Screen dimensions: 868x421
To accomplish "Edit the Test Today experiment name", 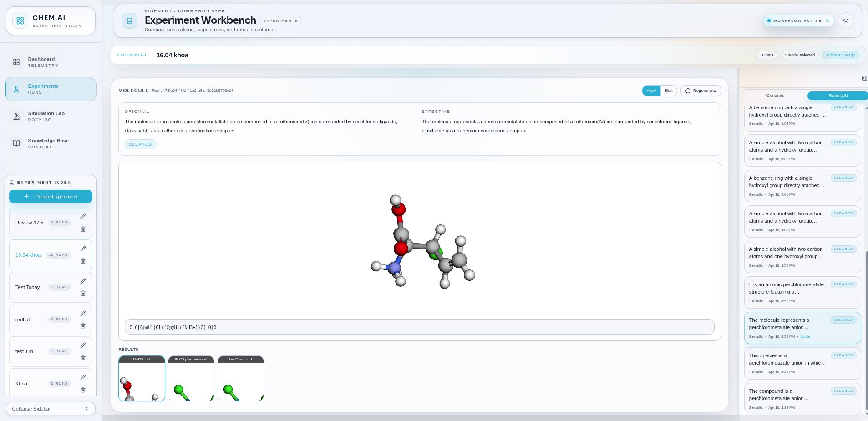I will coord(83,281).
